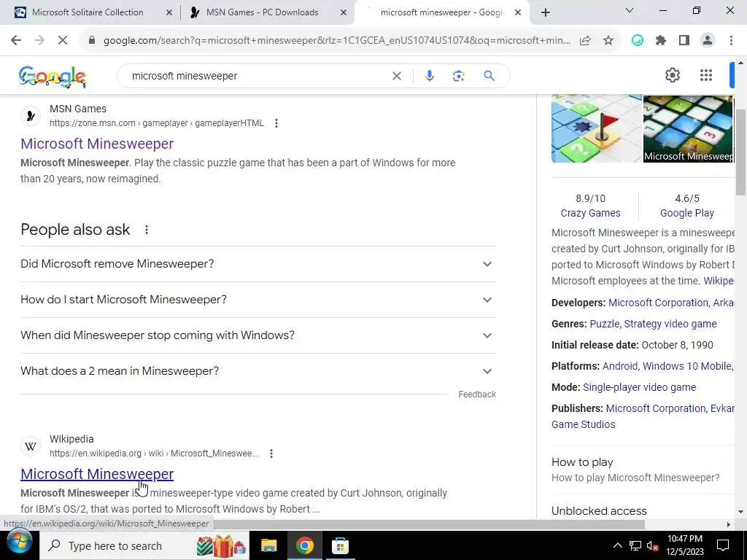Open the notification center icon
Viewport: 747px width, 560px height.
tap(723, 545)
